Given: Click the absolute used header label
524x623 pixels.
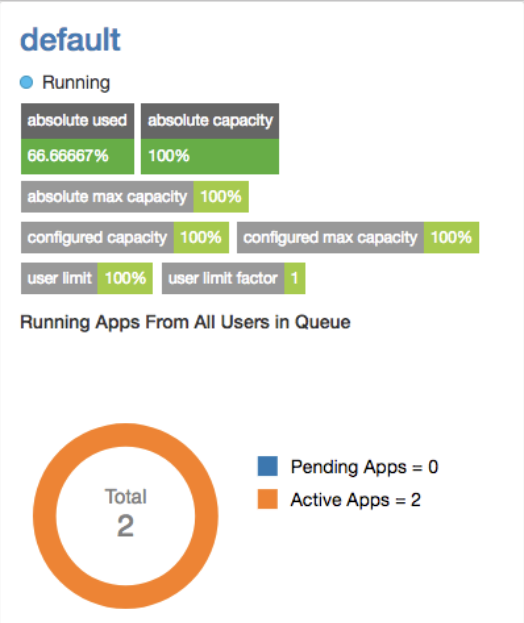Looking at the screenshot, I should tap(77, 121).
